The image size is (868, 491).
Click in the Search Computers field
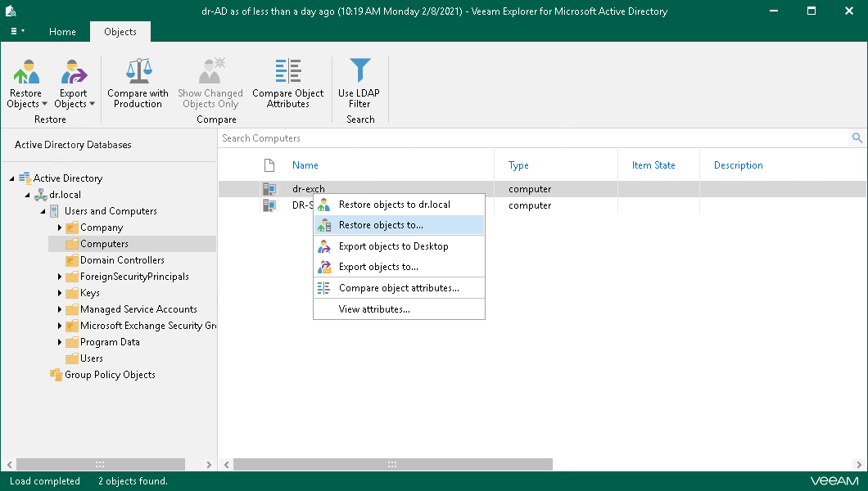(534, 138)
